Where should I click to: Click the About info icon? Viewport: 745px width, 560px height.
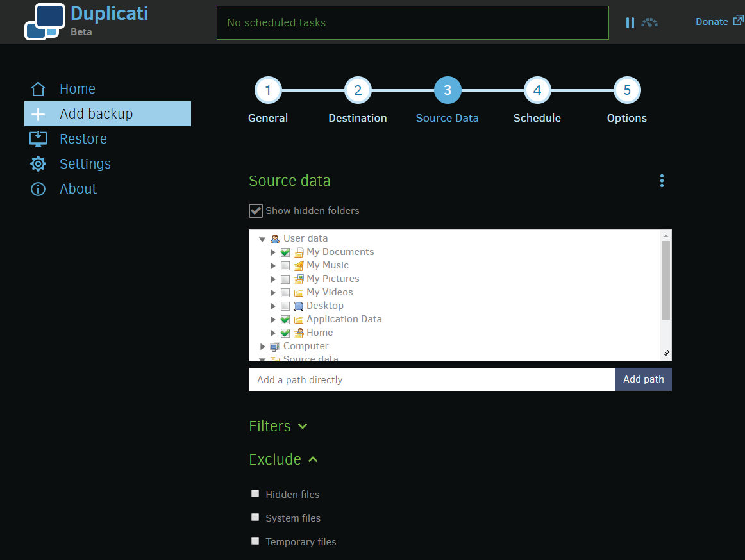[38, 189]
